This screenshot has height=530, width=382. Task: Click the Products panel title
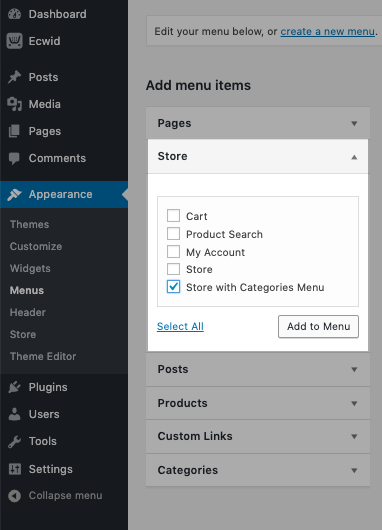tap(183, 403)
